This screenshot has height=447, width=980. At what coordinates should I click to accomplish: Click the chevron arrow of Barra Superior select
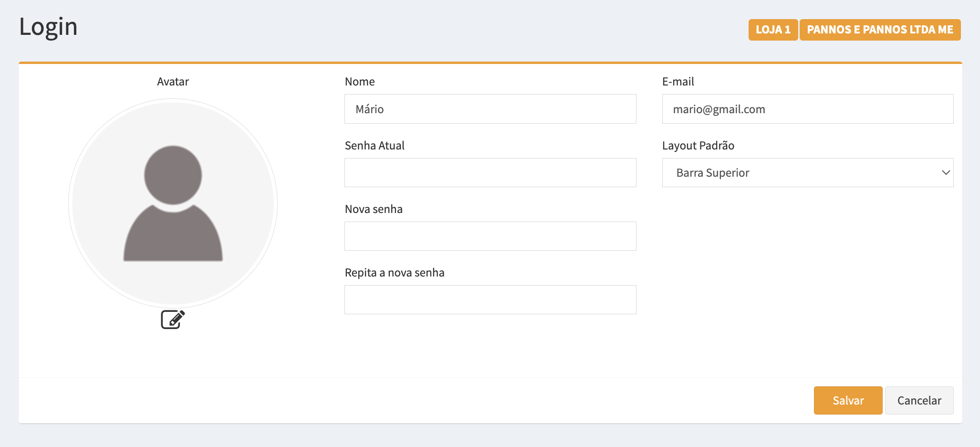pyautogui.click(x=946, y=173)
